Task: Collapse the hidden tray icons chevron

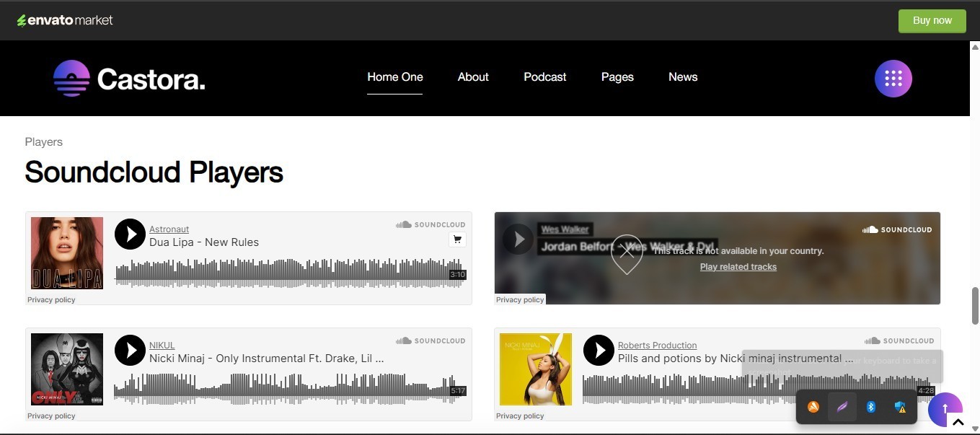Action: pos(958,423)
